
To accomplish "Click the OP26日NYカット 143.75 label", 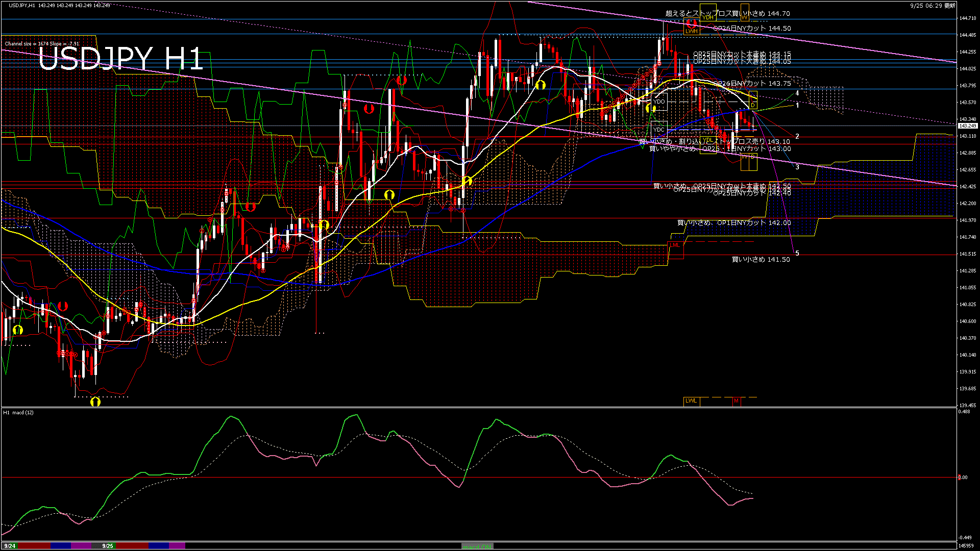I will 751,84.
